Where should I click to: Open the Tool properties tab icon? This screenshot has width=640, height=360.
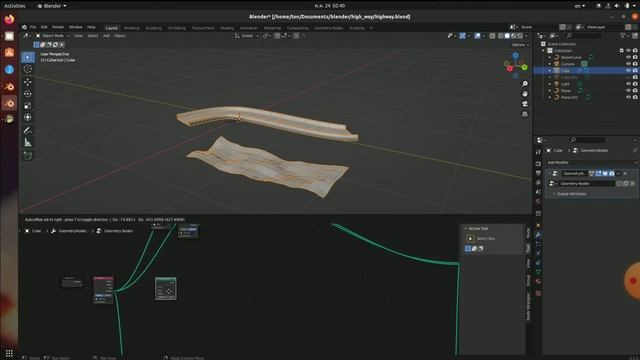click(x=538, y=152)
